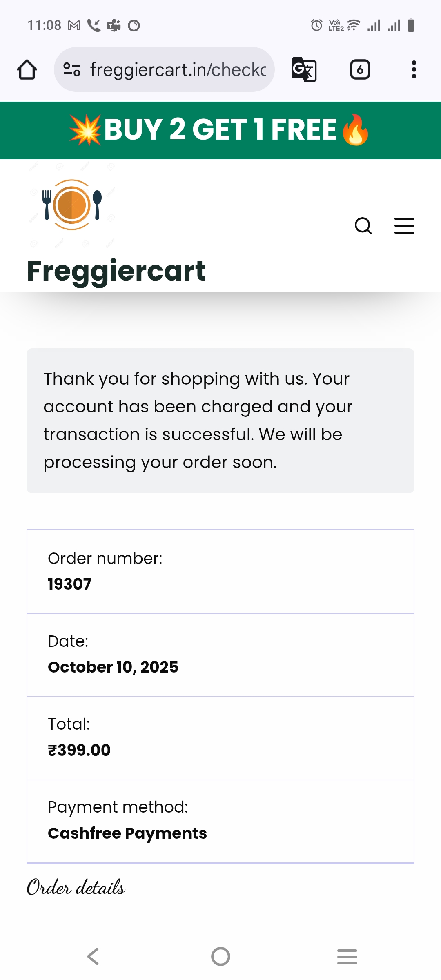Open site settings icon in address bar
Image resolution: width=441 pixels, height=980 pixels.
(x=72, y=69)
